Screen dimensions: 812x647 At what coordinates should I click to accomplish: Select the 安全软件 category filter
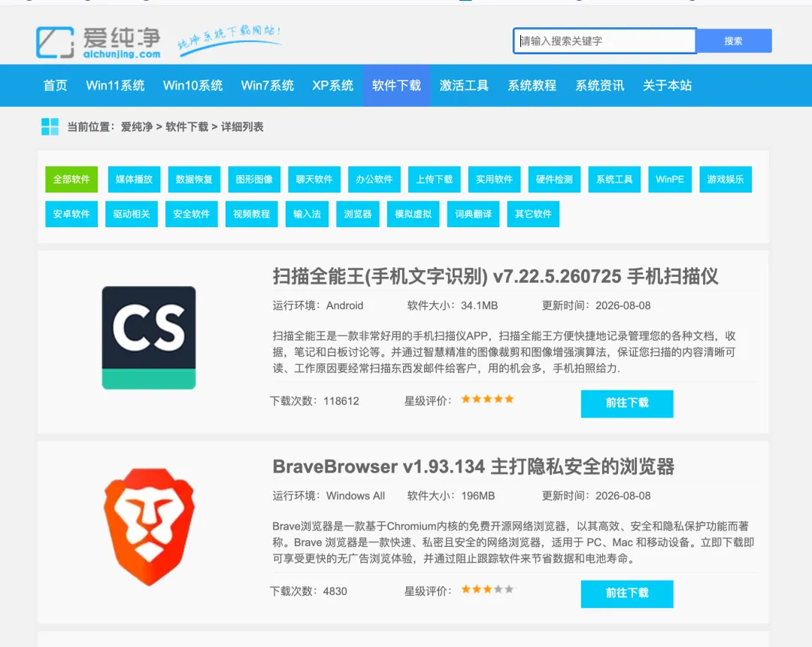(x=192, y=214)
